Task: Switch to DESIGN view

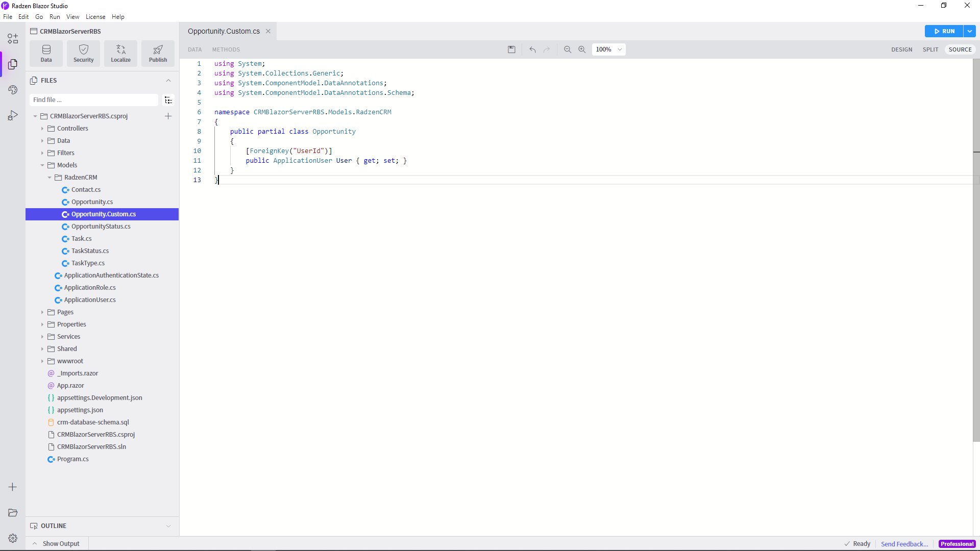Action: click(901, 49)
